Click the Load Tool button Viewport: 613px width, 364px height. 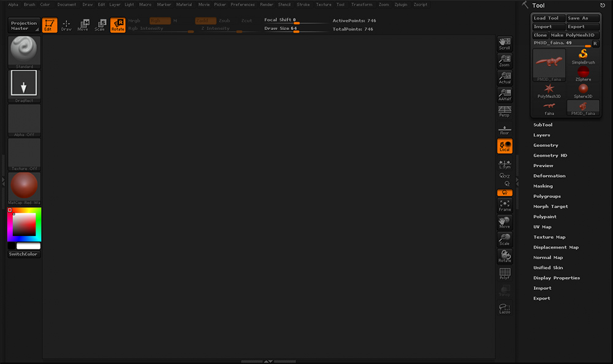coord(549,18)
